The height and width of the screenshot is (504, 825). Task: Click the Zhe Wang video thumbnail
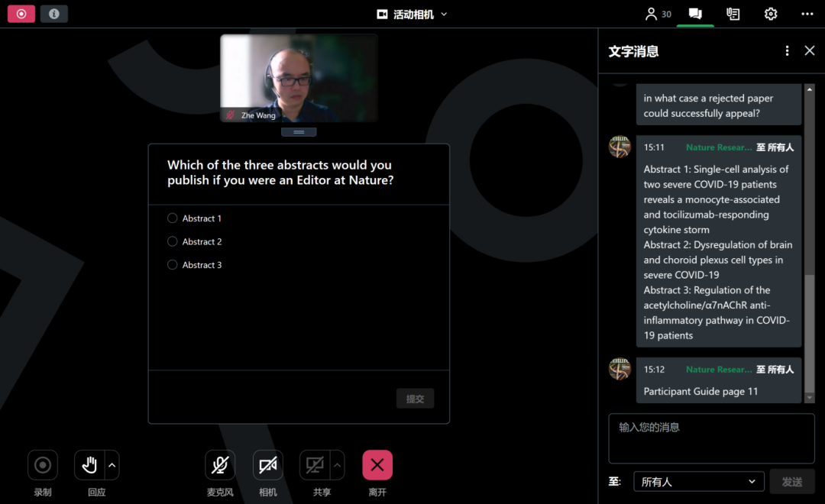pos(299,78)
